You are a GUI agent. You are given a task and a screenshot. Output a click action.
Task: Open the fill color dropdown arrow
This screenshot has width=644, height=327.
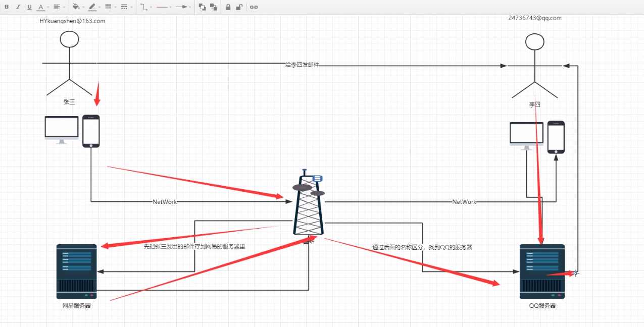(x=83, y=8)
